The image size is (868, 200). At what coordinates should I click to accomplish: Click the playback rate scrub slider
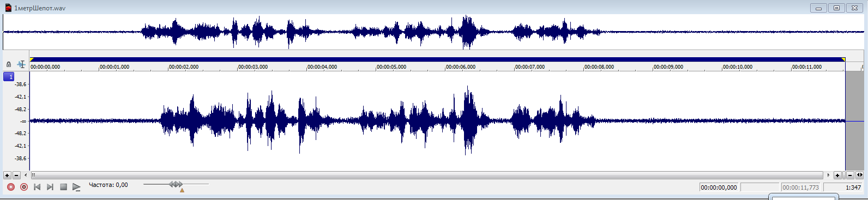click(x=176, y=185)
